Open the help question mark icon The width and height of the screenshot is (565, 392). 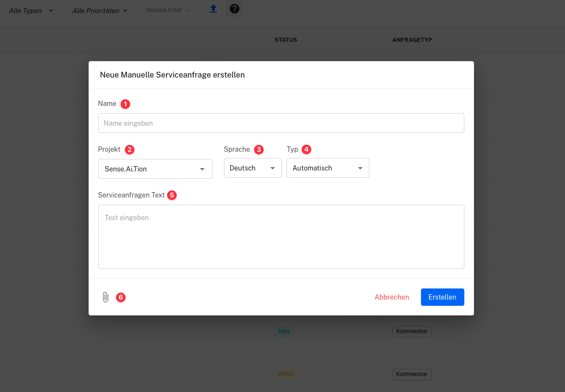point(235,9)
